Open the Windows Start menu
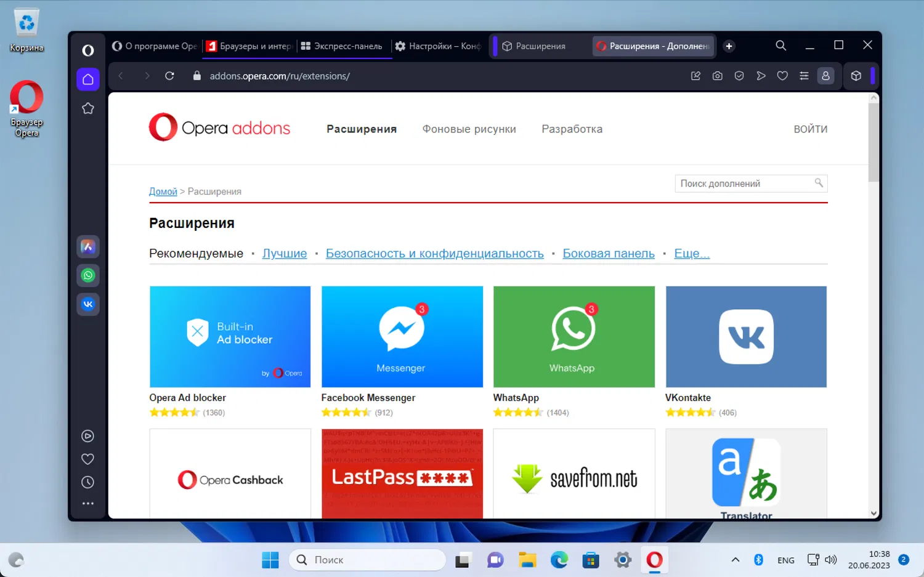This screenshot has height=577, width=924. tap(270, 560)
